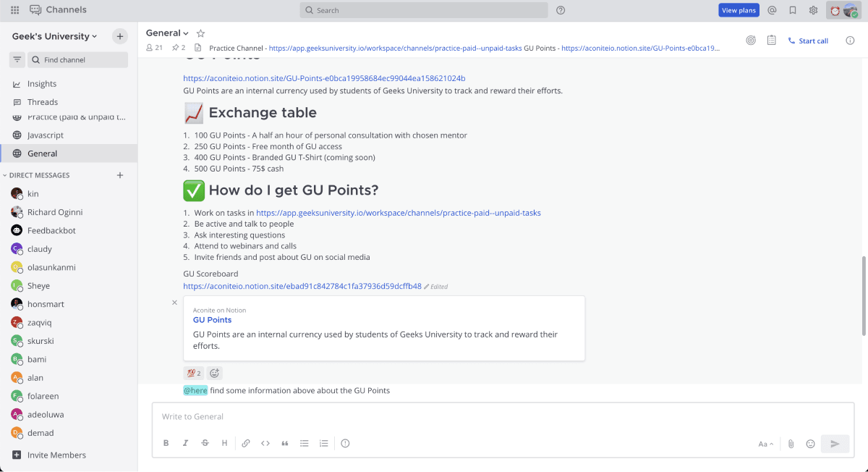
Task: Focus the Find channel input
Action: pyautogui.click(x=77, y=59)
